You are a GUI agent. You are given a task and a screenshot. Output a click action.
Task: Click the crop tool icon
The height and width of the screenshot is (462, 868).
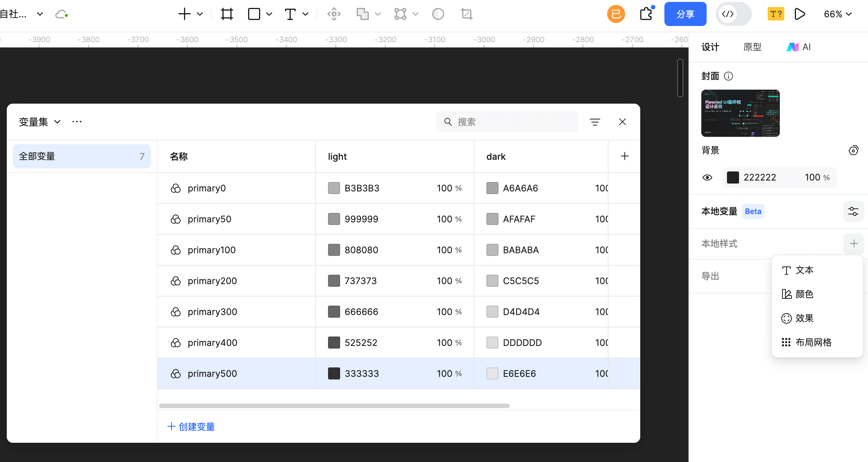coord(466,14)
